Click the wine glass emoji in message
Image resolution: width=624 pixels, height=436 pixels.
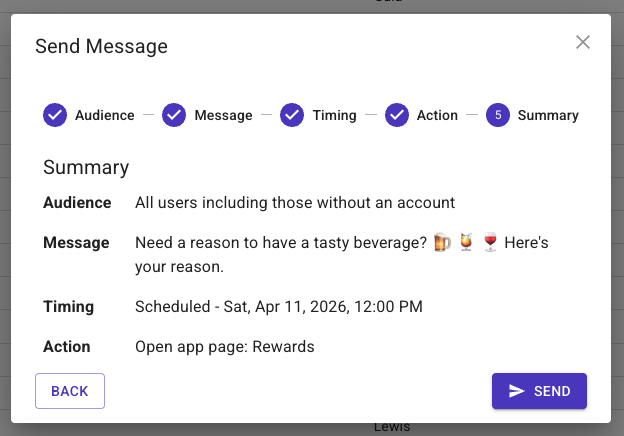click(x=489, y=243)
